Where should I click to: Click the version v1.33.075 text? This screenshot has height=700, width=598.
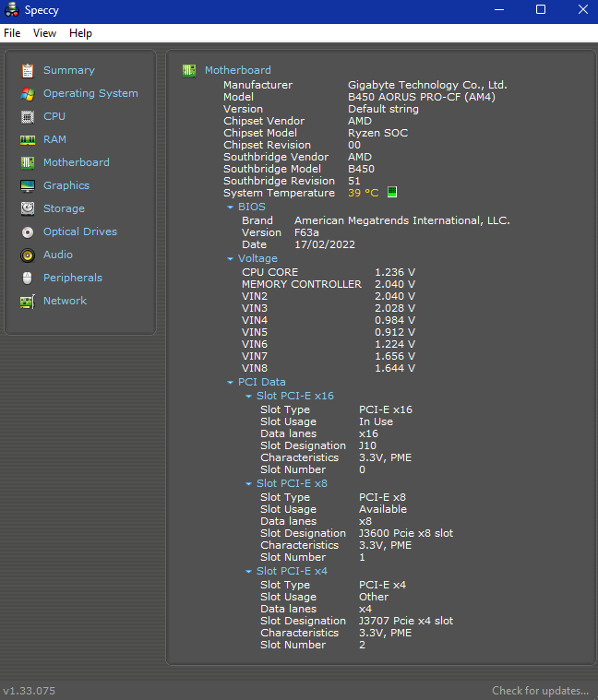click(29, 691)
